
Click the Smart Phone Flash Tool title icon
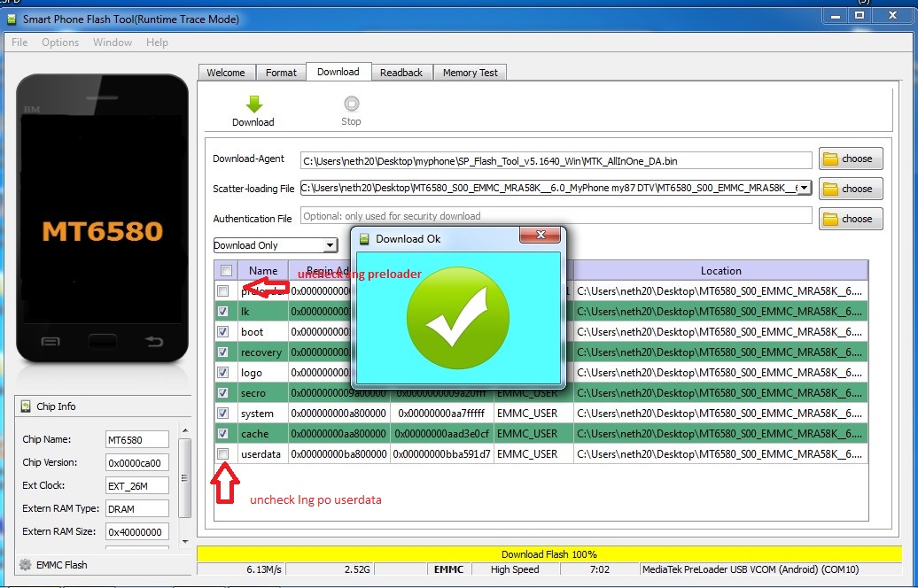[x=12, y=19]
